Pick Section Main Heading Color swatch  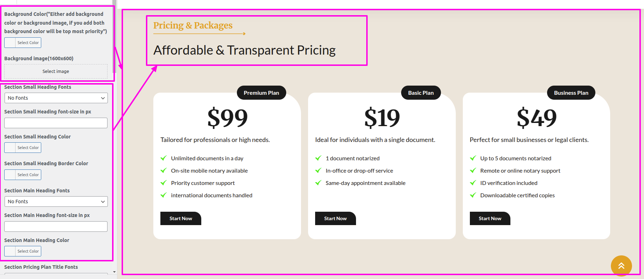tap(10, 251)
